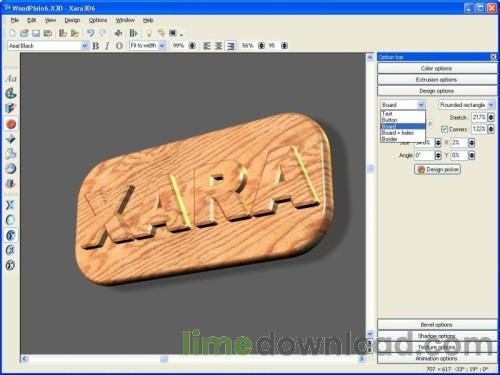Image resolution: width=500 pixels, height=375 pixels.
Task: Open the File menu
Action: click(15, 20)
